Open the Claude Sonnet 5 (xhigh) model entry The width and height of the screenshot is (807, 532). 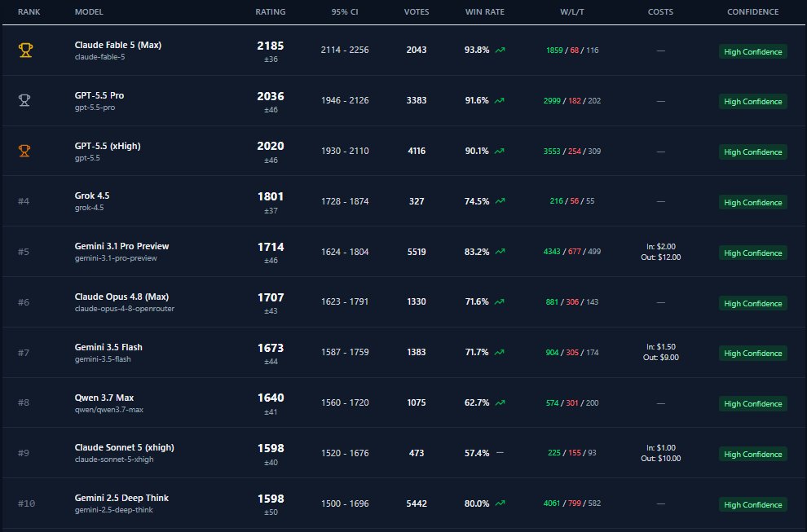click(124, 447)
